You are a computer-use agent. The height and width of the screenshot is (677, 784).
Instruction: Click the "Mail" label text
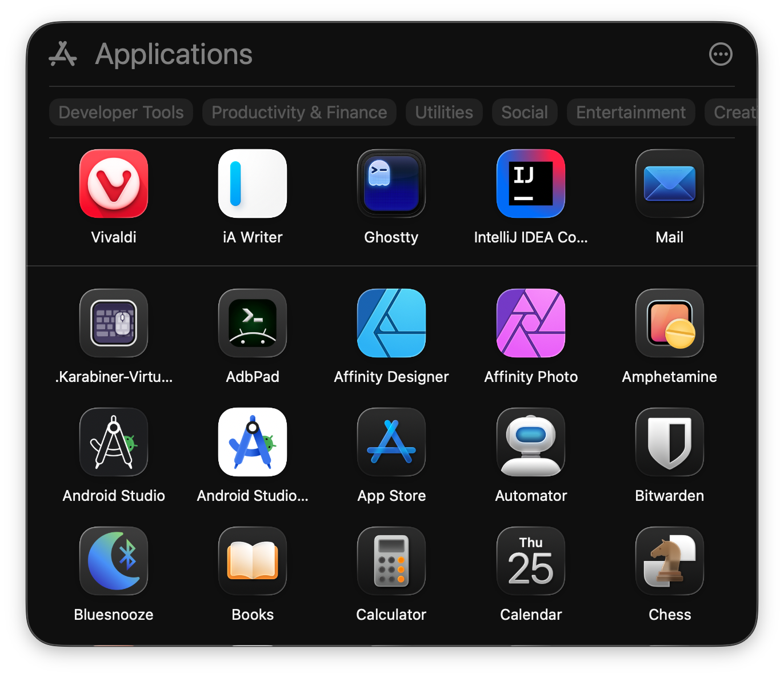coord(670,237)
